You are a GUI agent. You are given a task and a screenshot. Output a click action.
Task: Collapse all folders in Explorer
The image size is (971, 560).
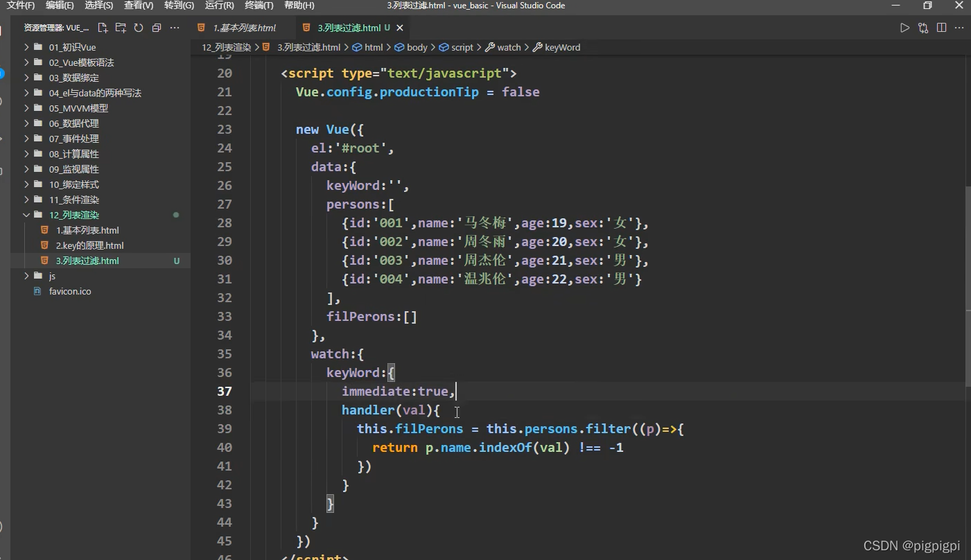point(157,28)
